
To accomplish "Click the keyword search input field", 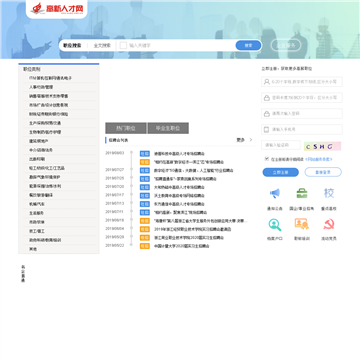I will tap(182, 45).
